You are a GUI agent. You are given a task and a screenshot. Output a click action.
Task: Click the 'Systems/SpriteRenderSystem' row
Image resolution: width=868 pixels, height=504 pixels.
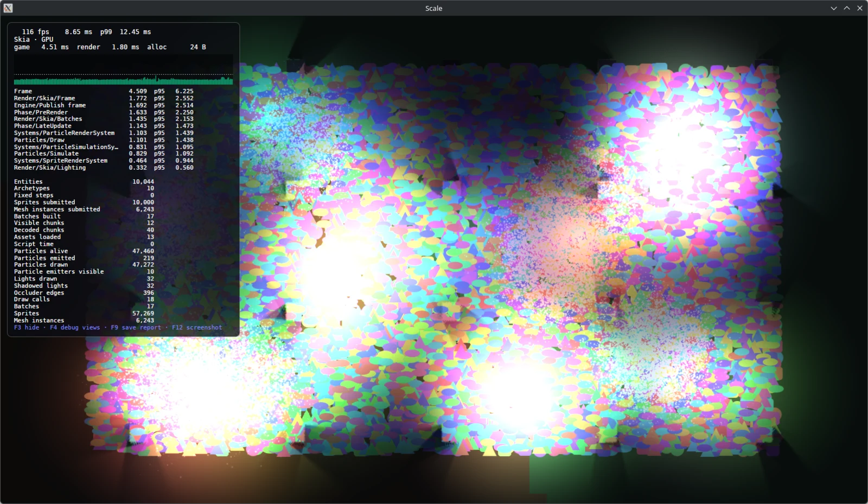tap(104, 161)
